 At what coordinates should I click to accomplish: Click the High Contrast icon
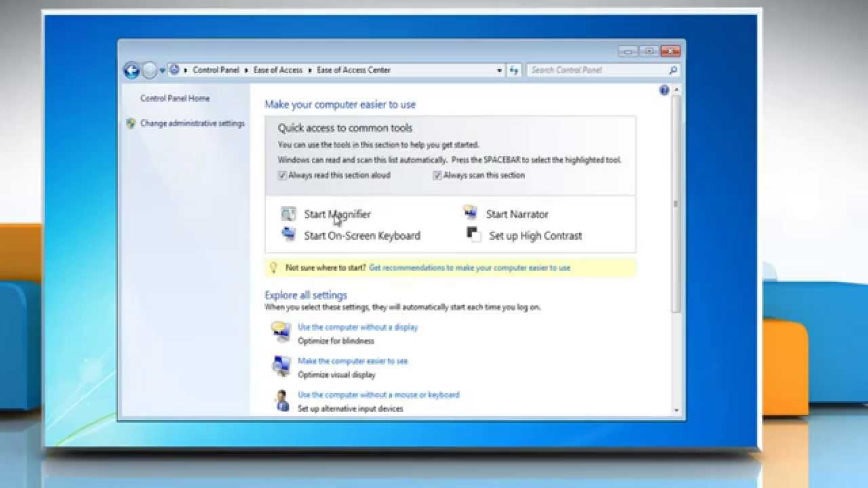tap(473, 234)
